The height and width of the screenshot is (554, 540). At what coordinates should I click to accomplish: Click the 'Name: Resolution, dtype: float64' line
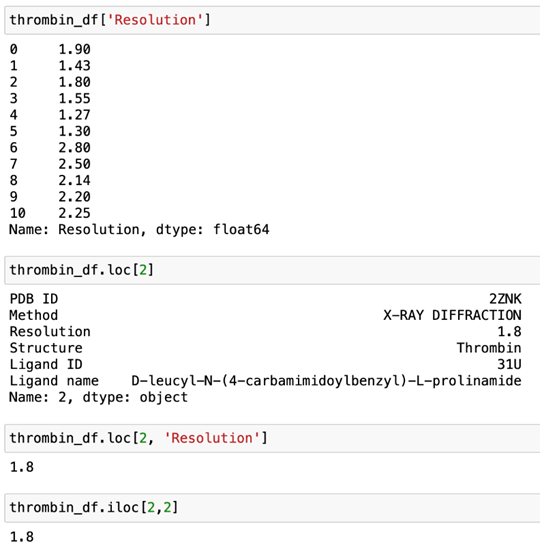tap(139, 230)
